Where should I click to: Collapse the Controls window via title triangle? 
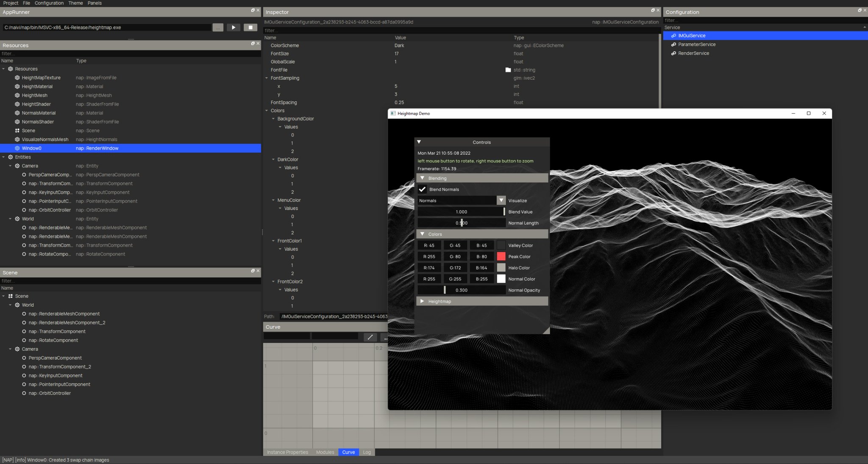coord(419,142)
